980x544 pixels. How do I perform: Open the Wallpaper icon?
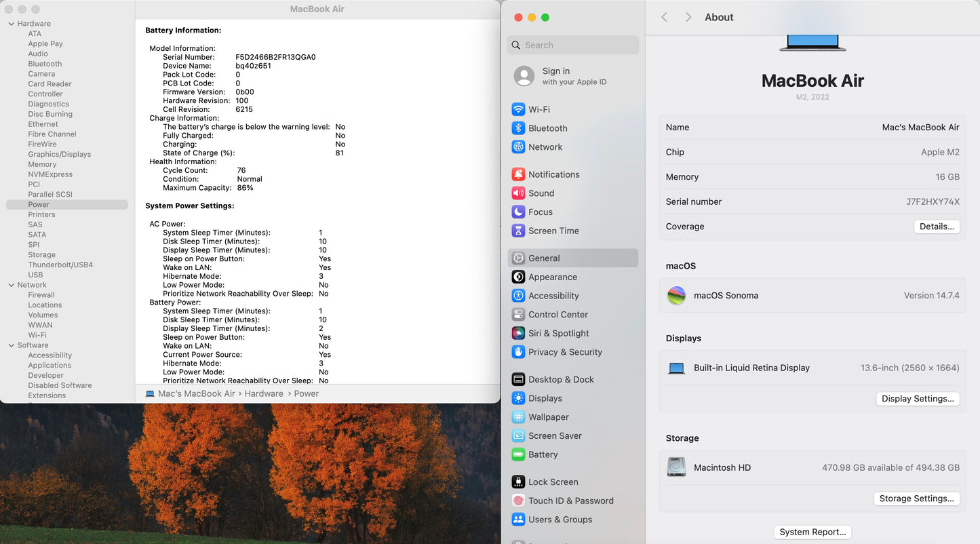pyautogui.click(x=518, y=417)
